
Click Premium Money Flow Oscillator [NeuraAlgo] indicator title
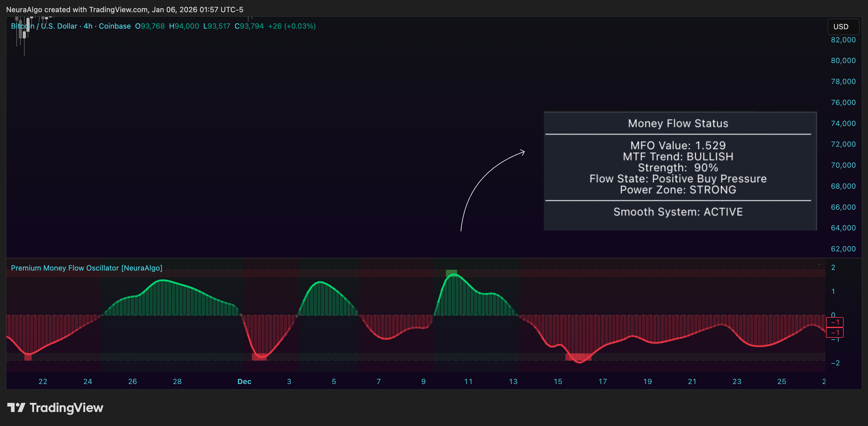click(87, 268)
